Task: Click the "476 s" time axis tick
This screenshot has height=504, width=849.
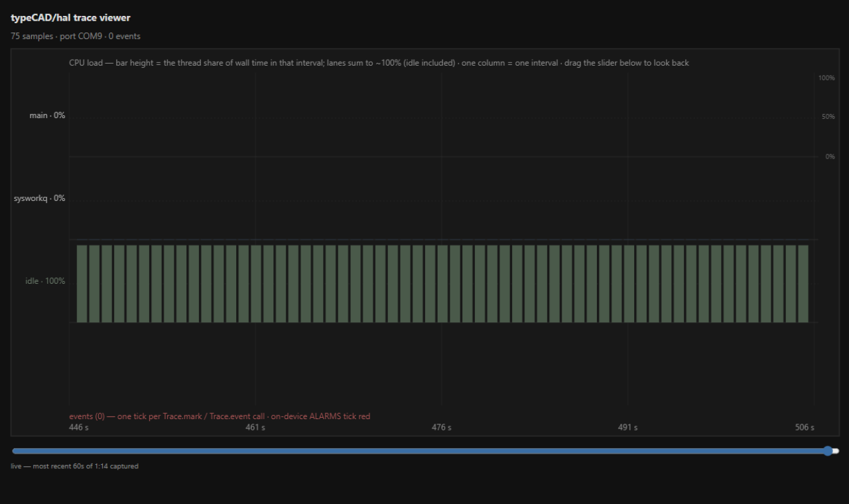Action: pyautogui.click(x=442, y=428)
